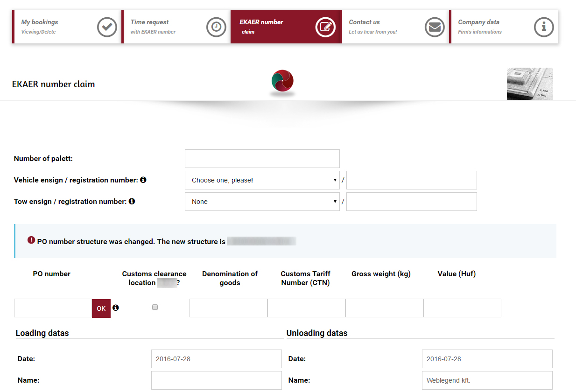
Task: Click the checkmark icon in My bookings
Action: [107, 27]
